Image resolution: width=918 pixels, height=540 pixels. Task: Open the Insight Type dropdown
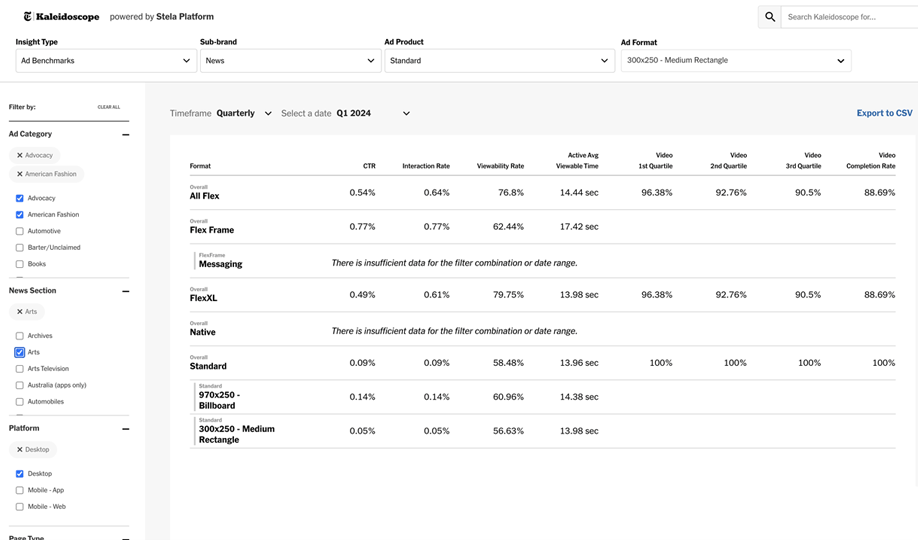tap(105, 61)
